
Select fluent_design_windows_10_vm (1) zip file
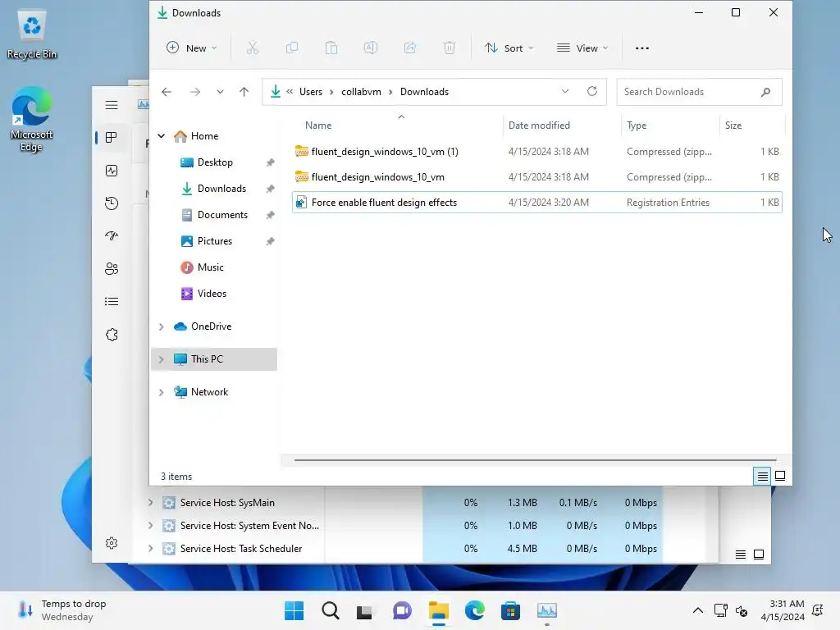[x=536, y=152]
